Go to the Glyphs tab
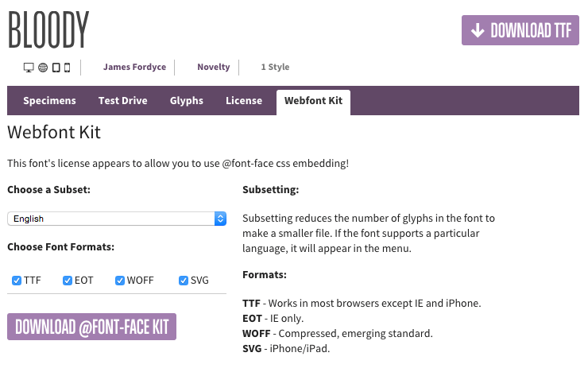 point(187,101)
